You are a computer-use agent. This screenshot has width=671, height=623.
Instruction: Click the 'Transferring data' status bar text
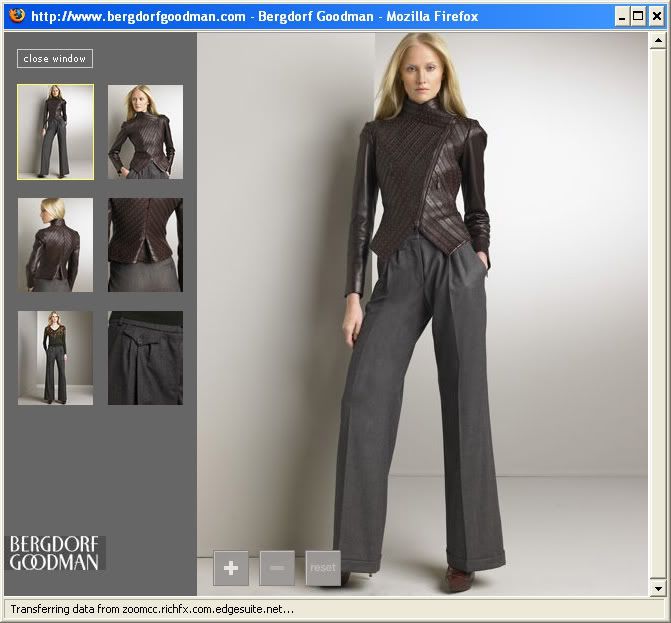point(152,609)
